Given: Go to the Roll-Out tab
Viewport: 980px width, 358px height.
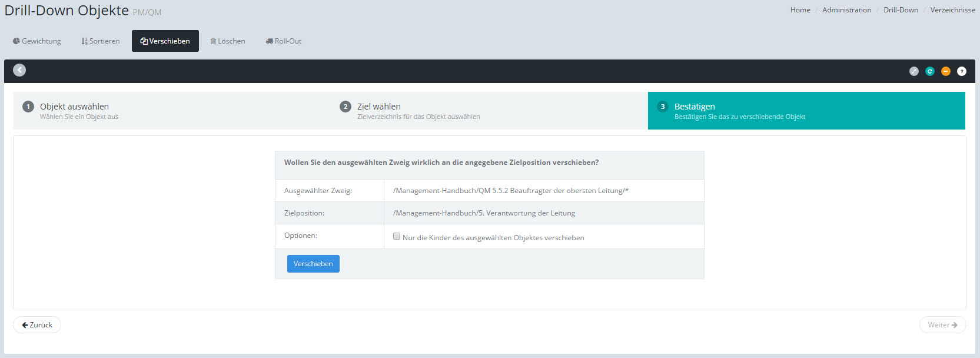Looking at the screenshot, I should pos(284,41).
